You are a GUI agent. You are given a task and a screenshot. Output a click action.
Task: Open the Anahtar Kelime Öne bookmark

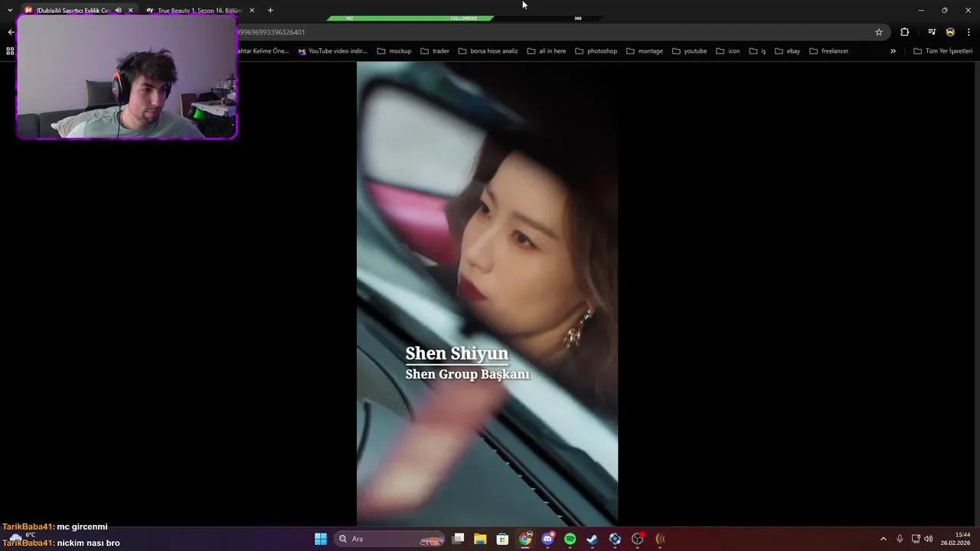[263, 51]
